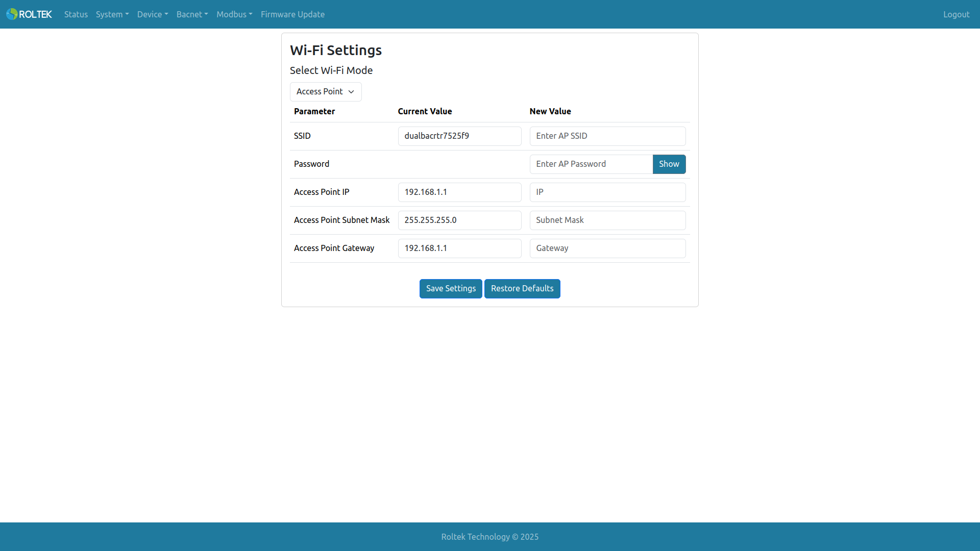
Task: Expand the Modbus menu
Action: 234,14
